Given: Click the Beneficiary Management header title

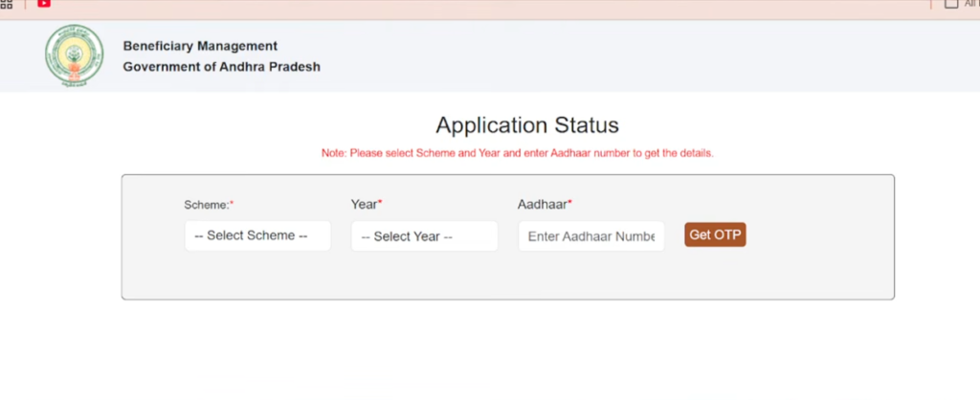Looking at the screenshot, I should click(x=200, y=46).
